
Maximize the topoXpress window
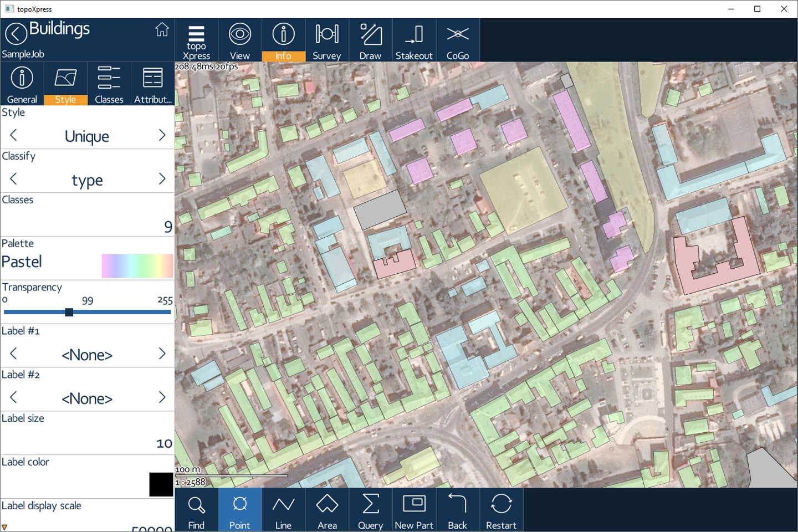[758, 9]
